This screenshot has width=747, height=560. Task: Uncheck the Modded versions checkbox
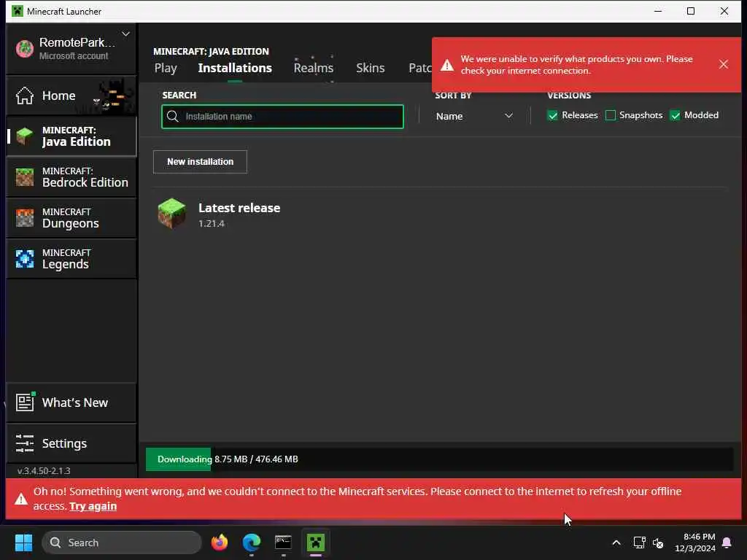[675, 115]
